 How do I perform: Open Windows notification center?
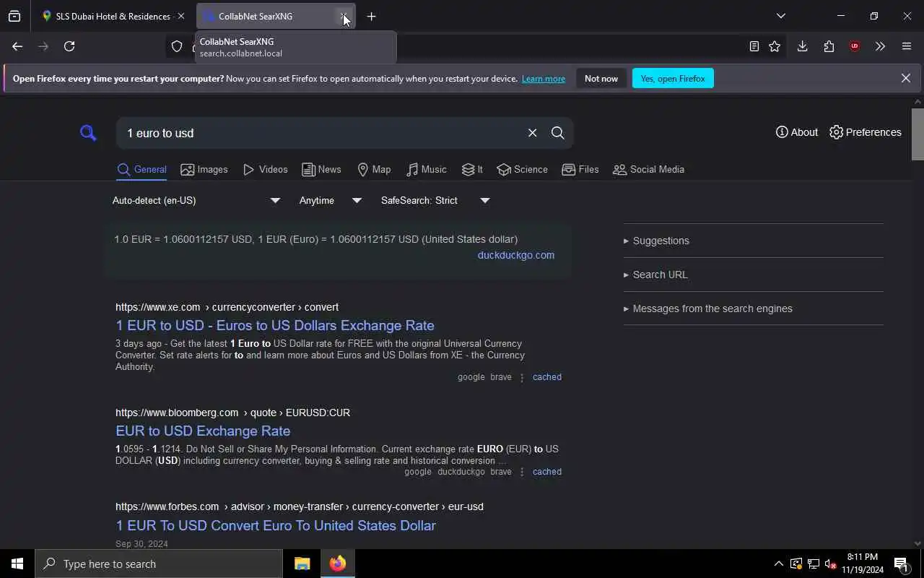pos(902,564)
